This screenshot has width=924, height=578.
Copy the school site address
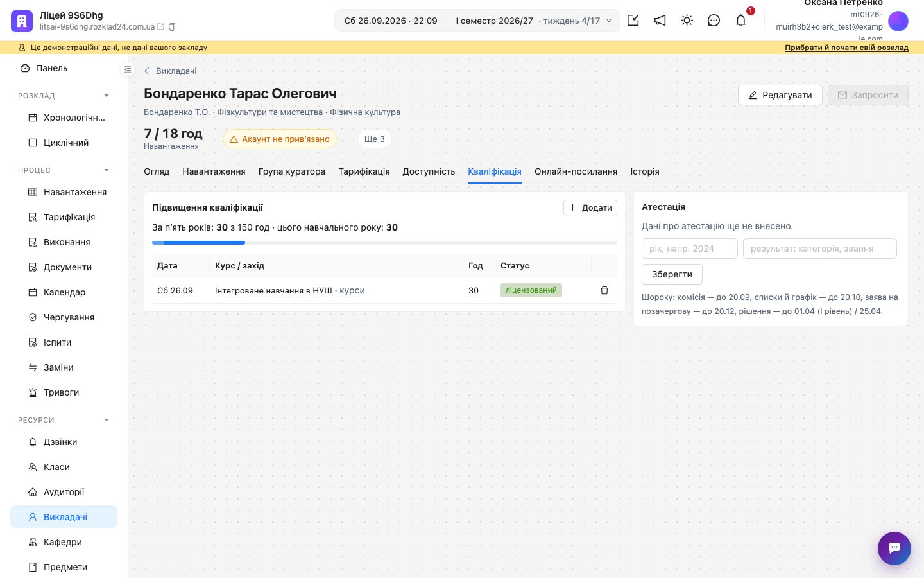click(x=172, y=27)
